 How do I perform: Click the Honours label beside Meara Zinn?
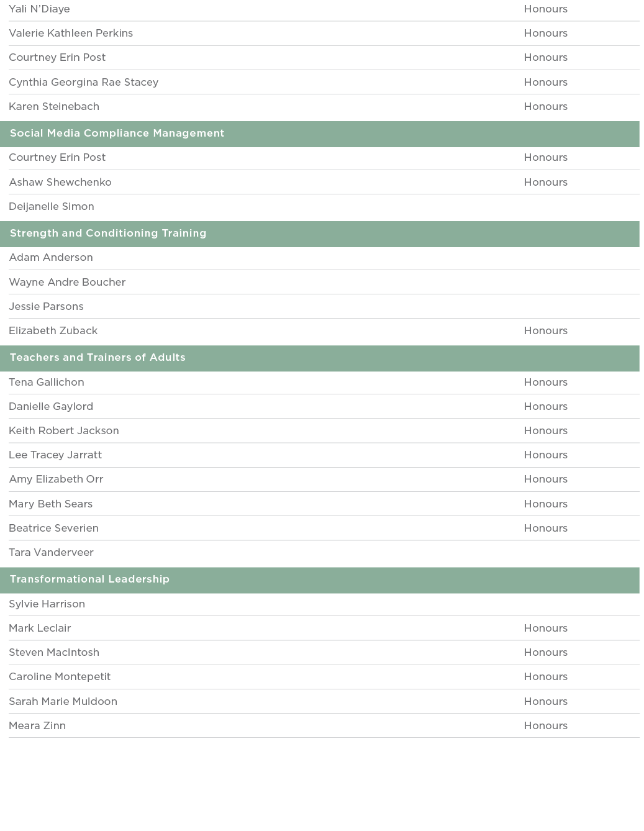[545, 726]
